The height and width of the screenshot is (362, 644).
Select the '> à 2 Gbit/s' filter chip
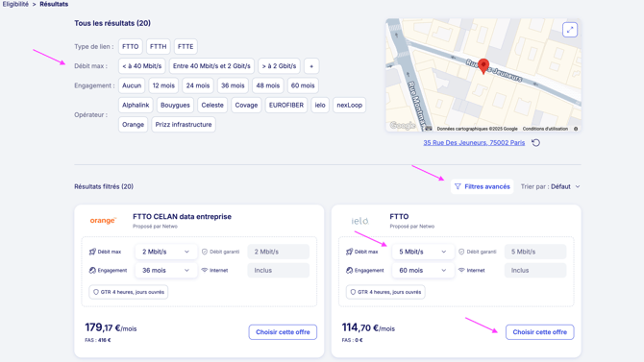pyautogui.click(x=280, y=66)
